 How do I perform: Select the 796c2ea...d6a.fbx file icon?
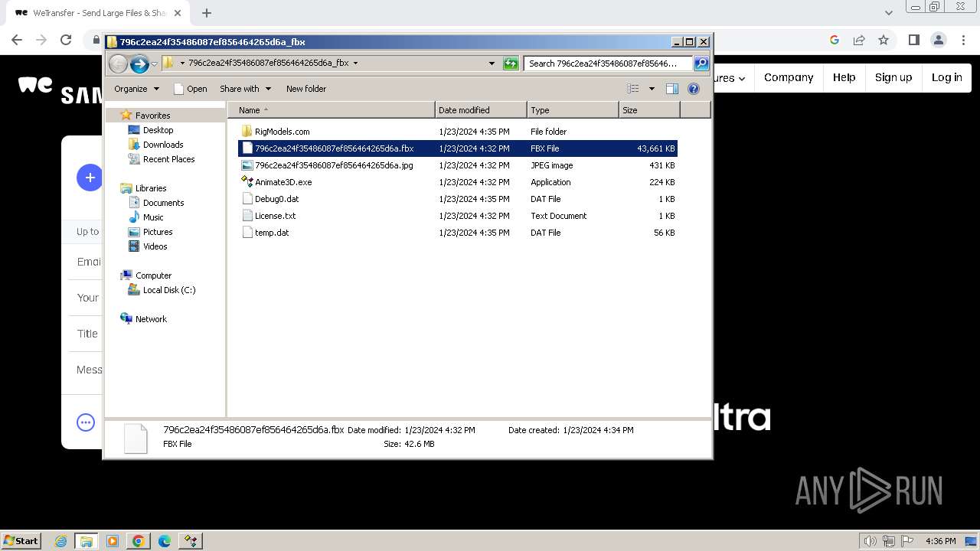247,148
